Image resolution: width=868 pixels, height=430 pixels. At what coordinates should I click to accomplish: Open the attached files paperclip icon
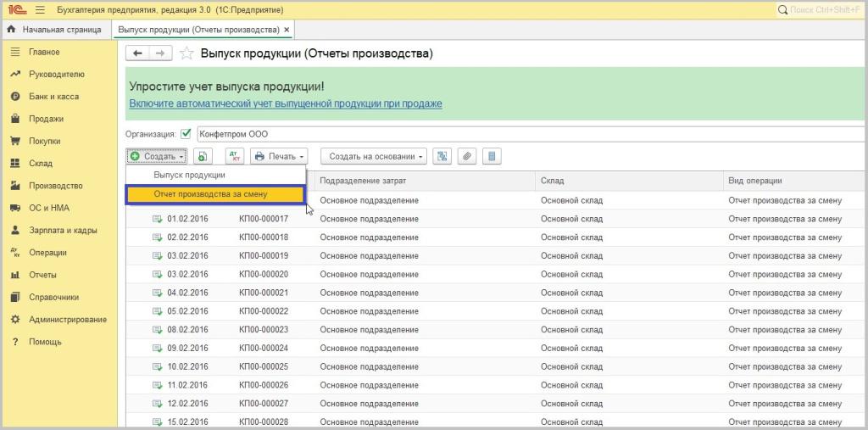(466, 156)
